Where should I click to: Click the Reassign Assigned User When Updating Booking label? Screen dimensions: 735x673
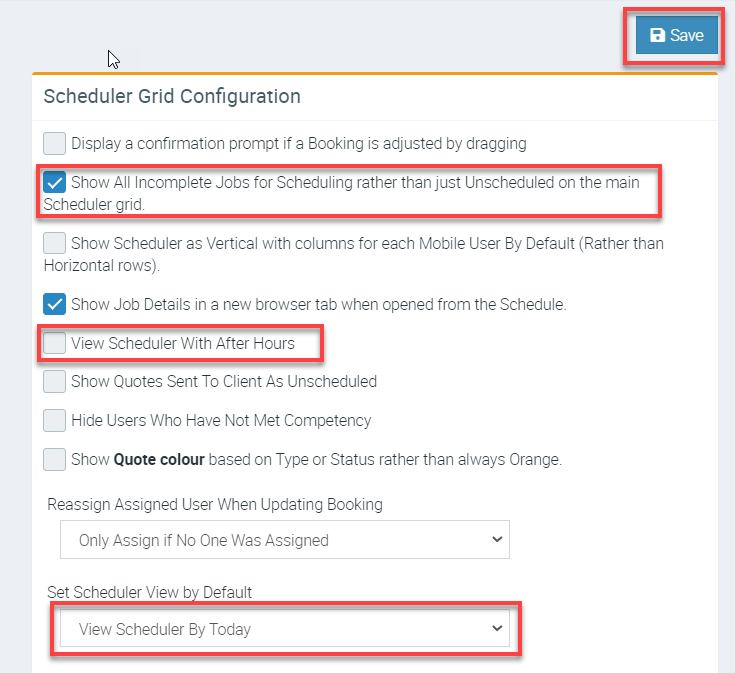point(215,505)
